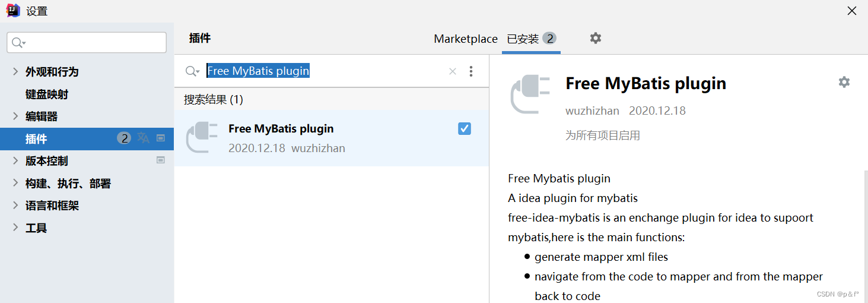Click the translate icon on 插件 row
This screenshot has width=868, height=303.
(x=143, y=138)
